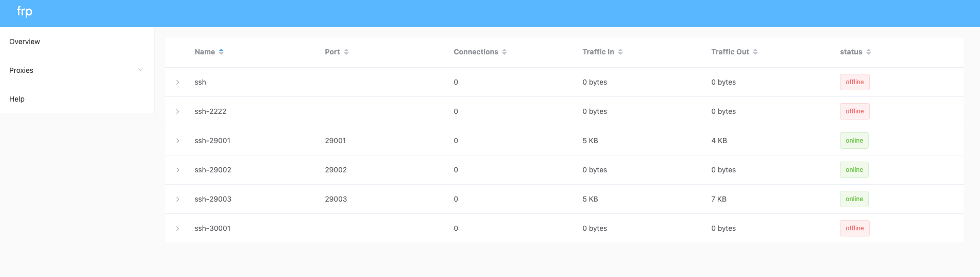Expand the ssh-29003 row chevron
Image resolution: width=980 pixels, height=277 pixels.
178,199
